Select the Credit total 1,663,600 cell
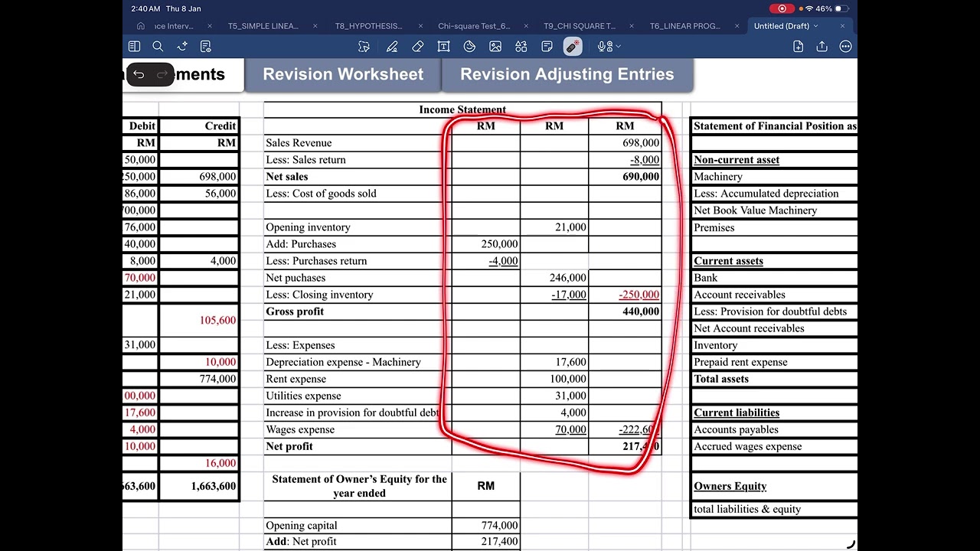The width and height of the screenshot is (980, 551). pyautogui.click(x=199, y=486)
